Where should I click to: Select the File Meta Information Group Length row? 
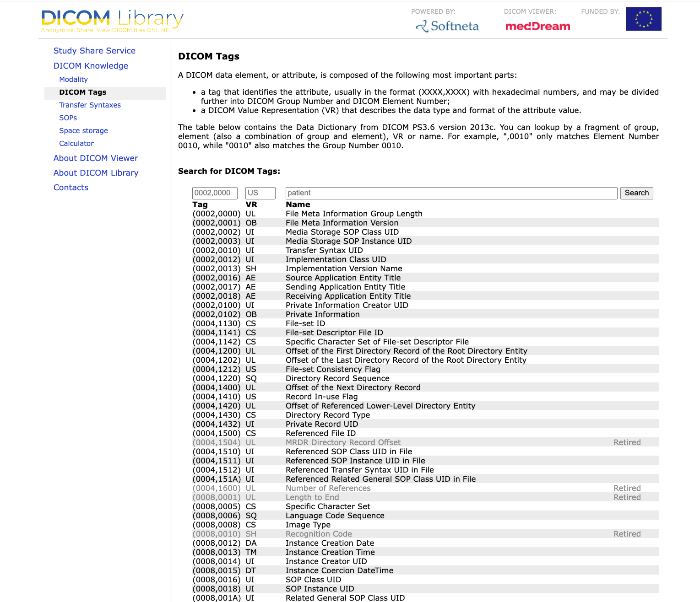pyautogui.click(x=426, y=214)
